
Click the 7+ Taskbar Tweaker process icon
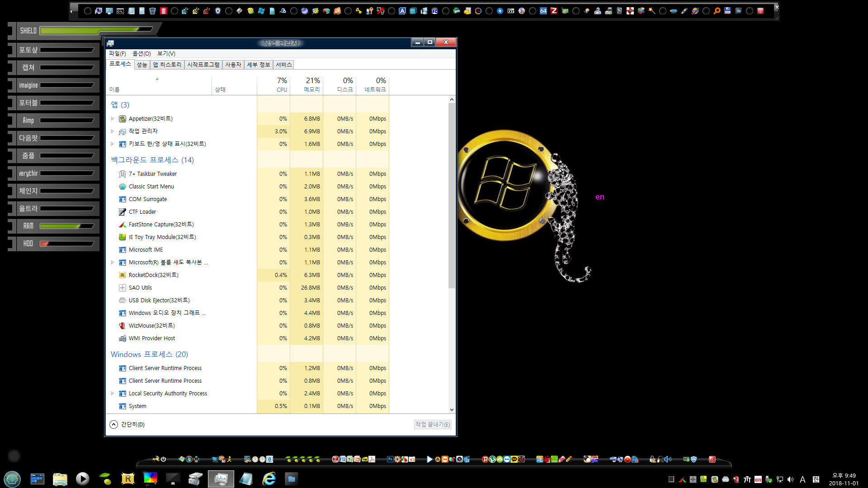tap(122, 174)
